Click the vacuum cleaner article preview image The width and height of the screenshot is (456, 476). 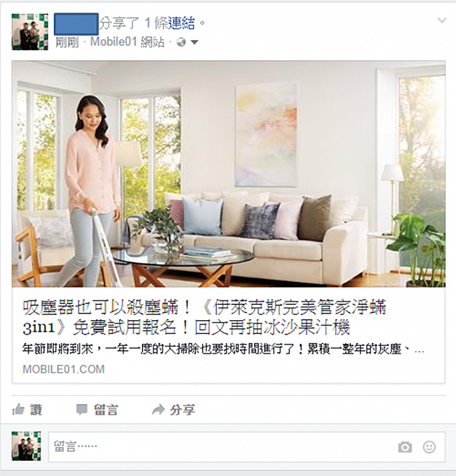point(229,174)
